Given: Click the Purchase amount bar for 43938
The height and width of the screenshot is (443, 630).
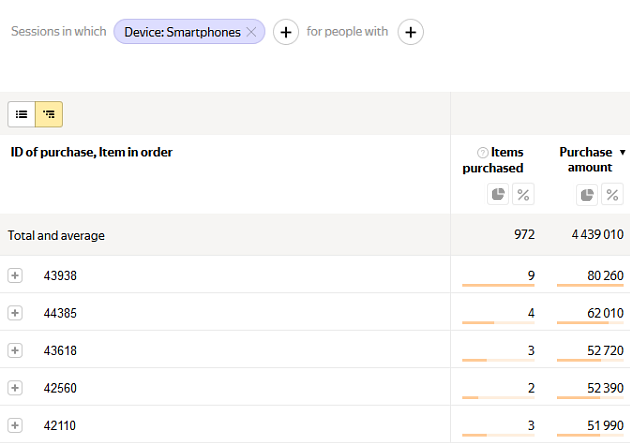Looking at the screenshot, I should click(x=590, y=286).
